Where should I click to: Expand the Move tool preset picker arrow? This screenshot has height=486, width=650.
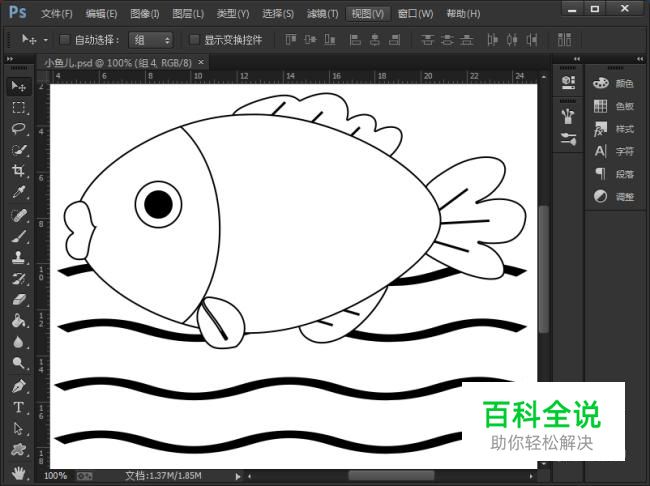(45, 40)
